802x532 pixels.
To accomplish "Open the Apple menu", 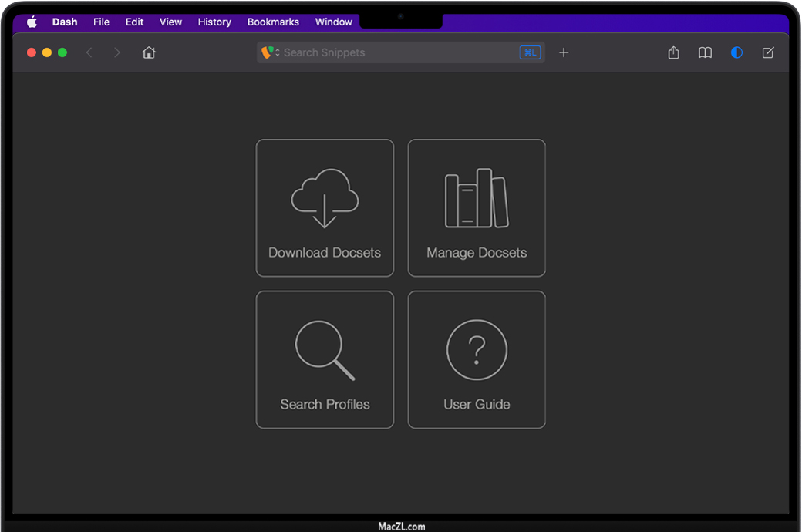I will point(32,22).
